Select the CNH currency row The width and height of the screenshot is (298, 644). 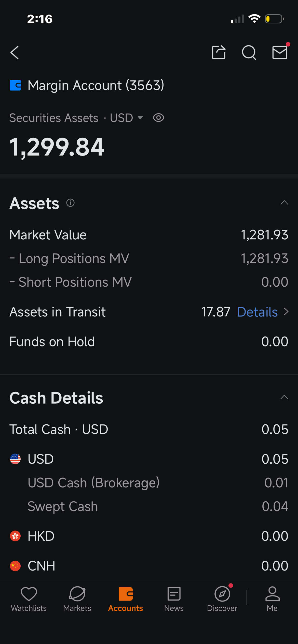pos(149,566)
